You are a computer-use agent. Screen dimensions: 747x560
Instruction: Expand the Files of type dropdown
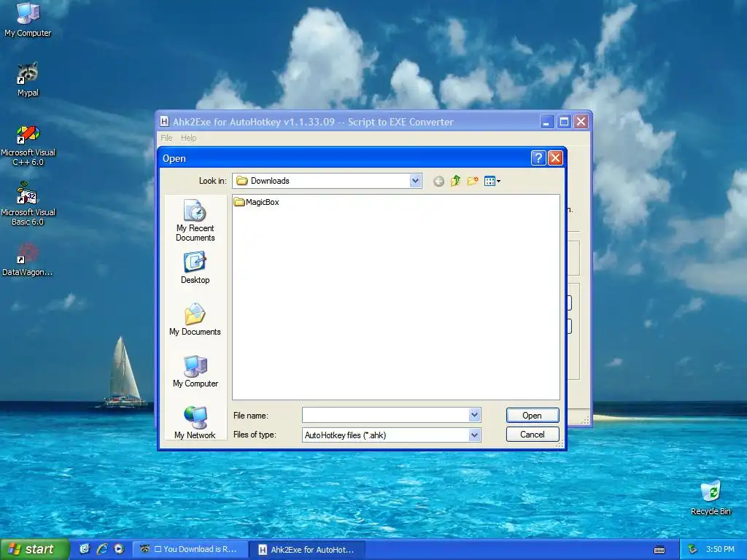click(x=474, y=435)
